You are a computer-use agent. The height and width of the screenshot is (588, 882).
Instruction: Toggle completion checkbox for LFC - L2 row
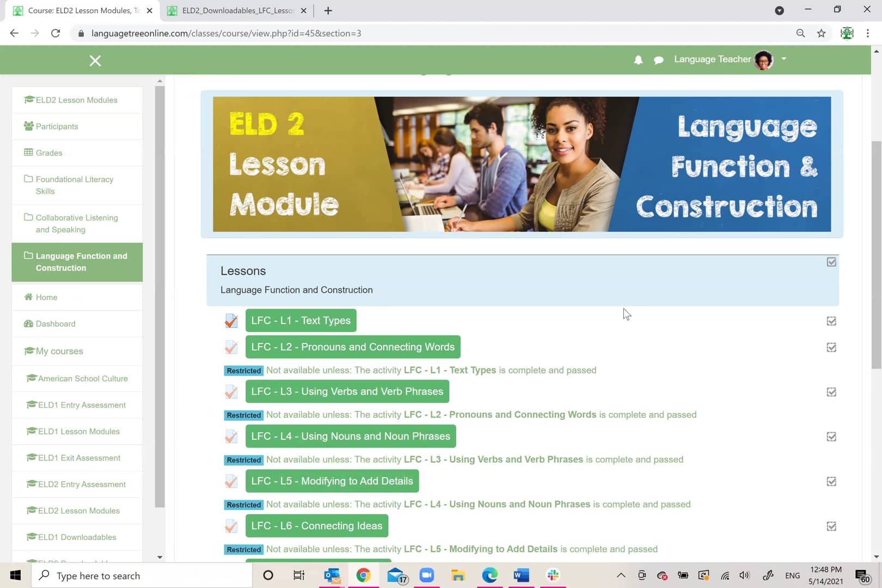pos(831,347)
